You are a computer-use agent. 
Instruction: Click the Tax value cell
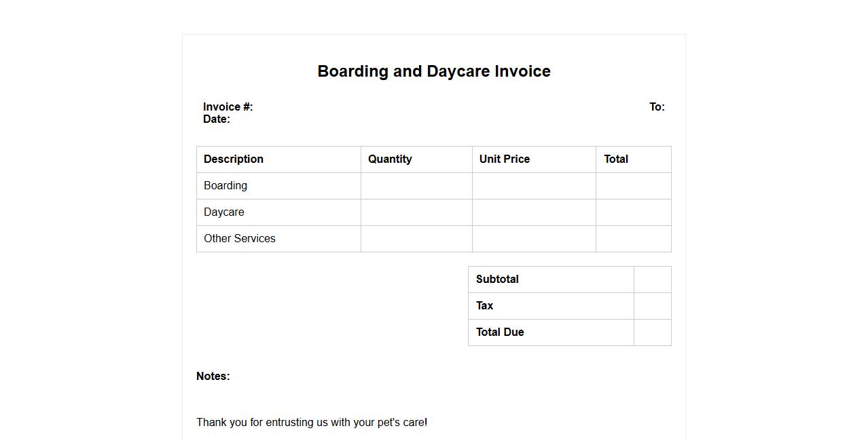(x=652, y=306)
